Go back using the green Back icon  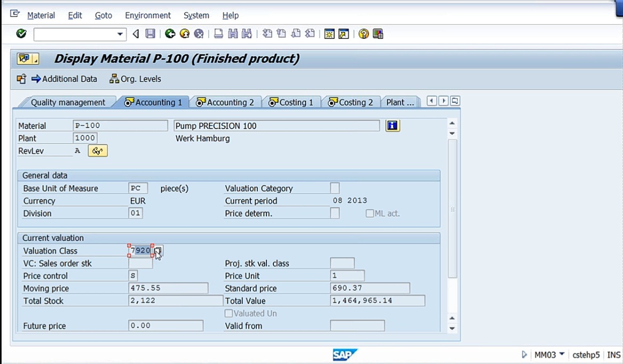coord(170,34)
